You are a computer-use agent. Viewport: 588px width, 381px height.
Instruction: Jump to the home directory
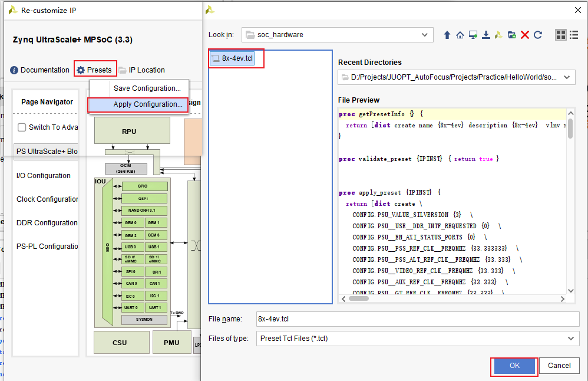(x=460, y=35)
